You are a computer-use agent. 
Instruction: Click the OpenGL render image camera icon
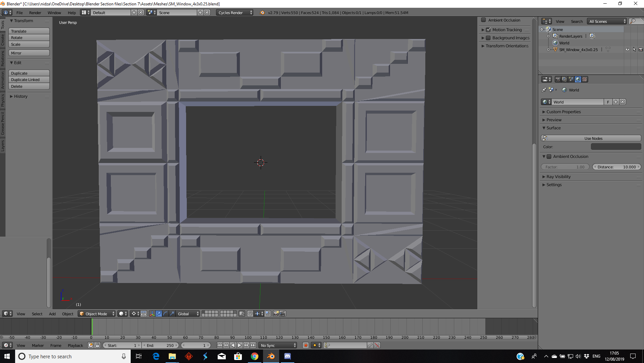point(276,314)
